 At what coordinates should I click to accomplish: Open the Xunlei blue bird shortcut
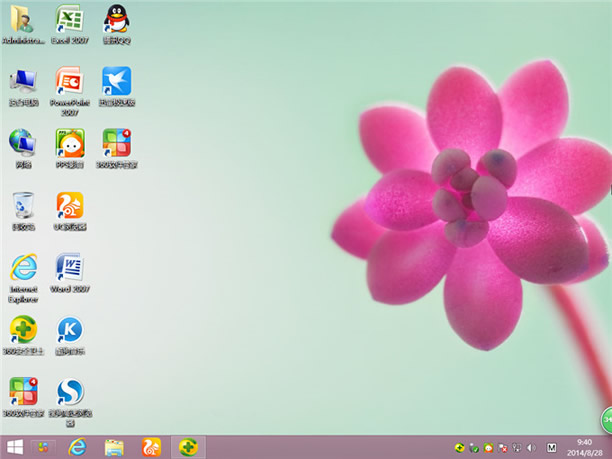click(x=116, y=82)
